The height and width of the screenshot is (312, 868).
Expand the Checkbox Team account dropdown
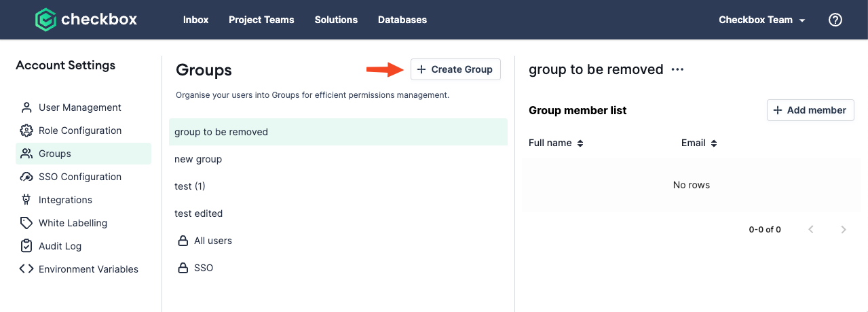pyautogui.click(x=762, y=20)
